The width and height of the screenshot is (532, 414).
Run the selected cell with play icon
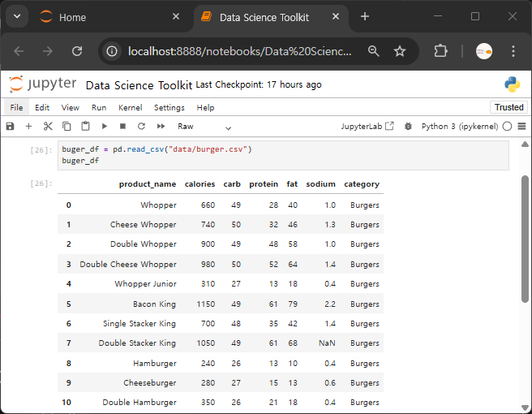click(x=105, y=127)
